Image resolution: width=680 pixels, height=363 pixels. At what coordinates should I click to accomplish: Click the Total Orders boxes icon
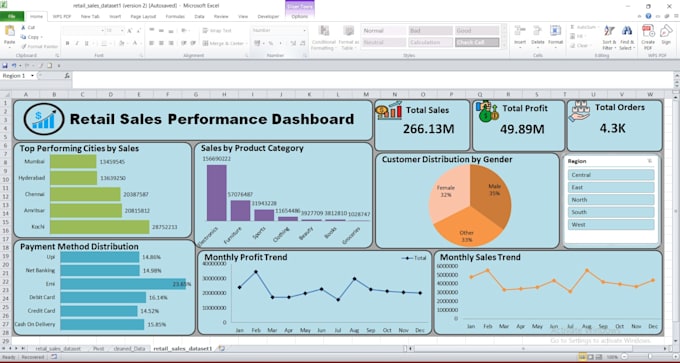[580, 111]
